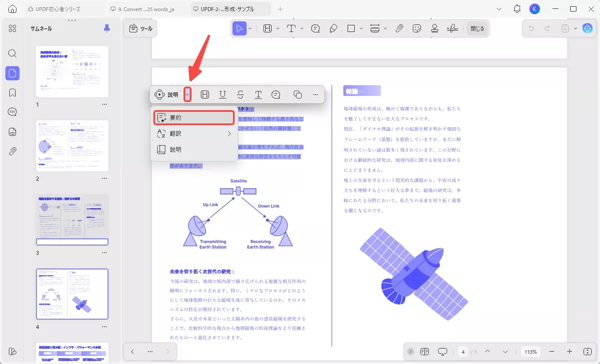Open the AI Assistant icon at top right

coord(588,28)
